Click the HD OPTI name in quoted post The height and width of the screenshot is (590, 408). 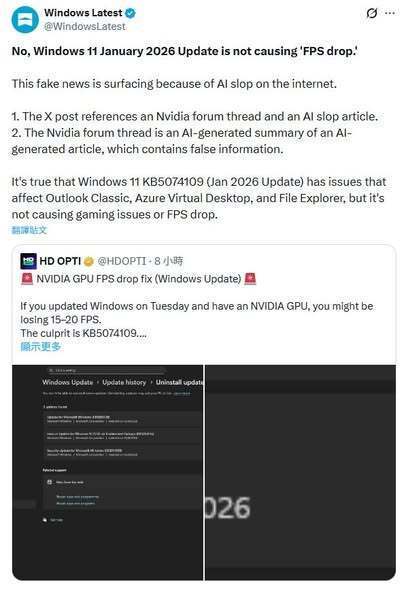pos(60,261)
